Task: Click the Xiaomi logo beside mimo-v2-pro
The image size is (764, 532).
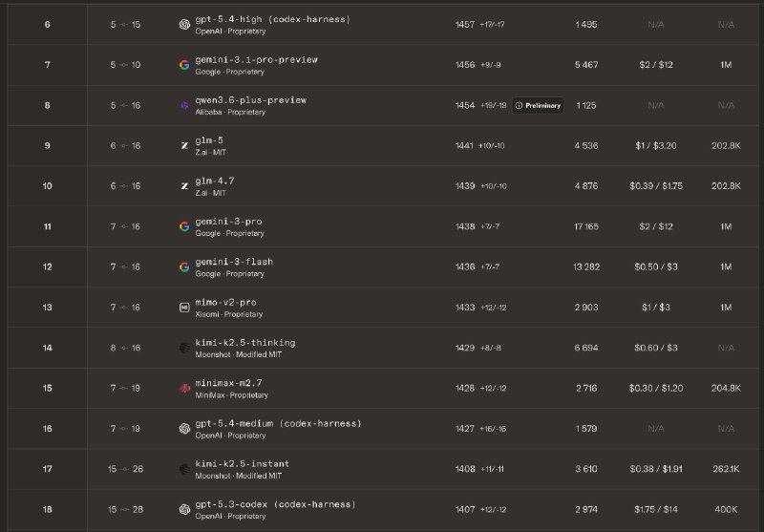Action: (184, 308)
